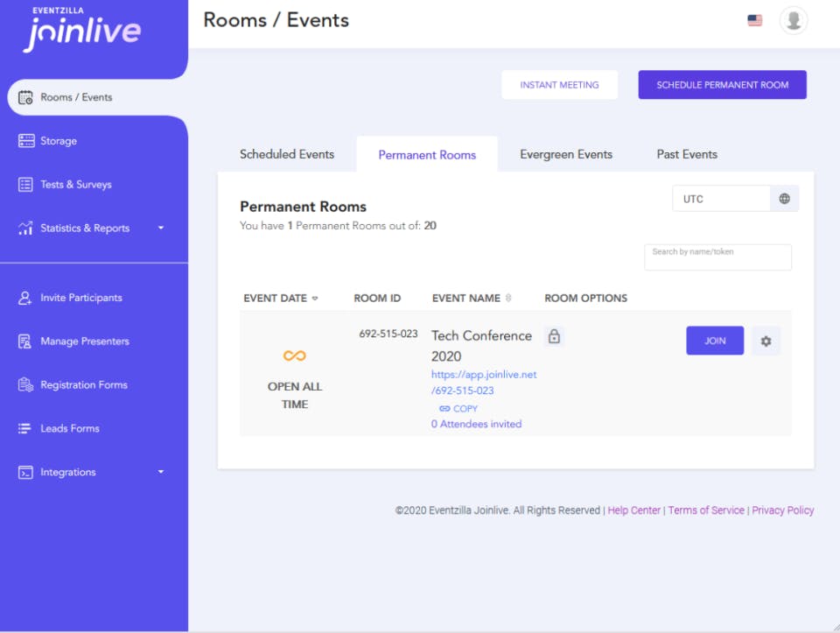Switch to Scheduled Events tab
The height and width of the screenshot is (633, 840).
pos(287,154)
